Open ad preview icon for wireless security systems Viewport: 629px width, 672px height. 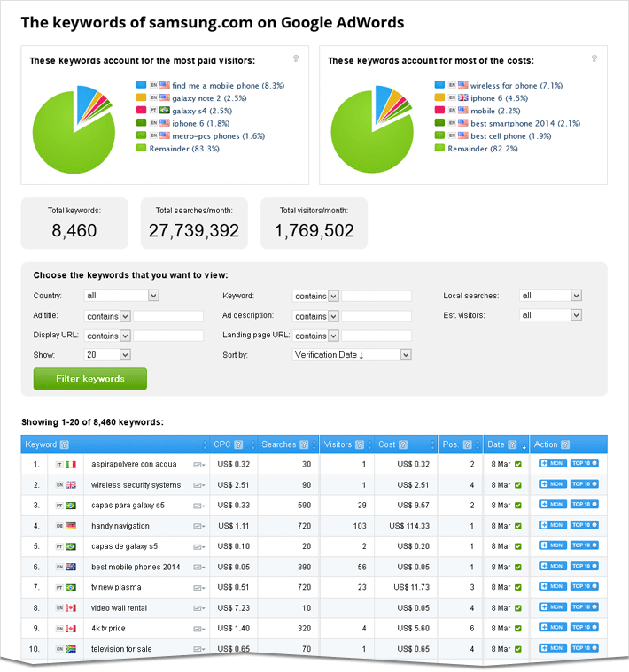tap(199, 485)
